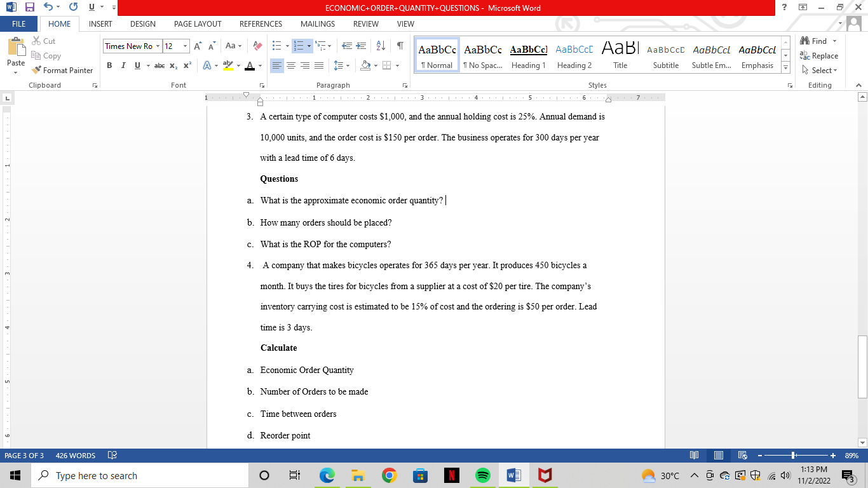
Task: Select center alignment
Action: click(x=291, y=65)
